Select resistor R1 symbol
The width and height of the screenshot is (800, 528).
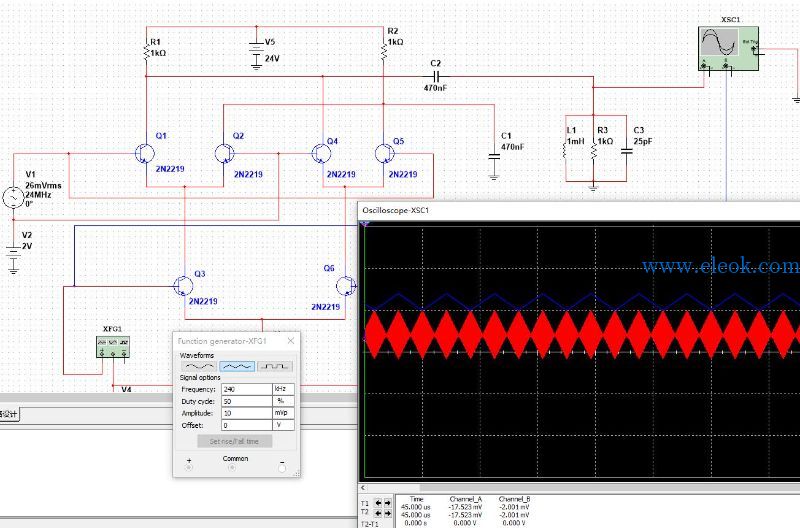coord(146,51)
